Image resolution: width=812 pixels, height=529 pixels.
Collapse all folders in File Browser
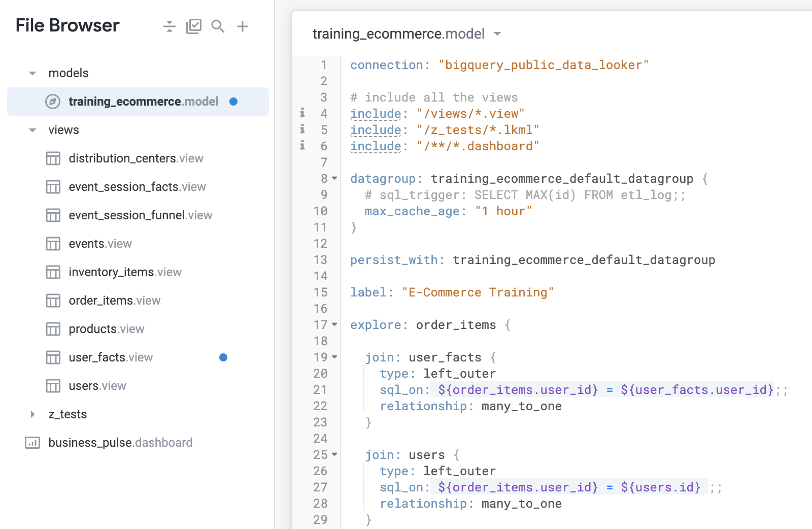click(169, 26)
